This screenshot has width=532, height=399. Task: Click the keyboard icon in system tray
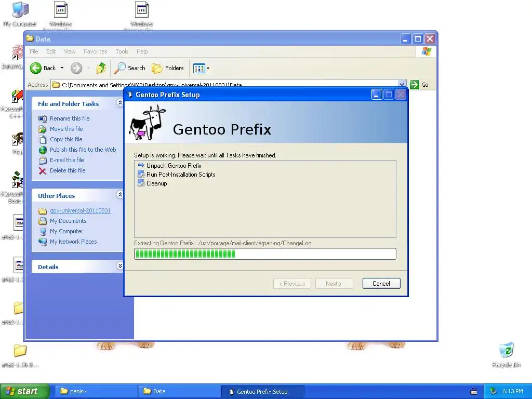tap(474, 392)
